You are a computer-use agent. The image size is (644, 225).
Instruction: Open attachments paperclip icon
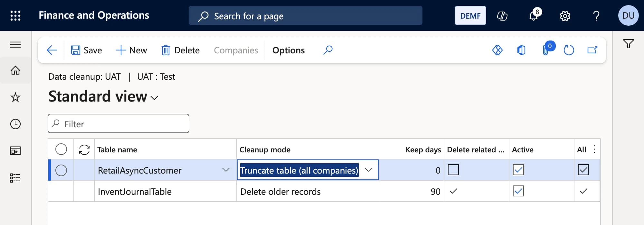[x=546, y=50]
